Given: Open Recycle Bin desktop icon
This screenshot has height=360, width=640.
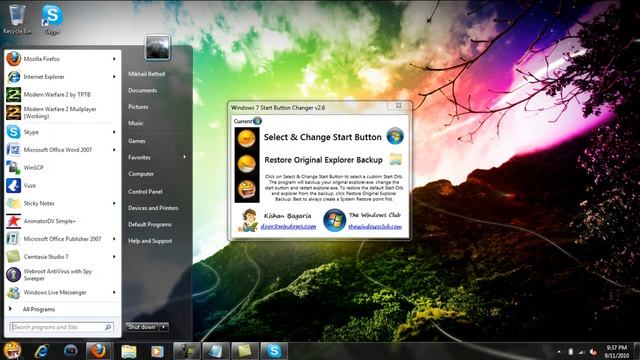Looking at the screenshot, I should coord(17,19).
